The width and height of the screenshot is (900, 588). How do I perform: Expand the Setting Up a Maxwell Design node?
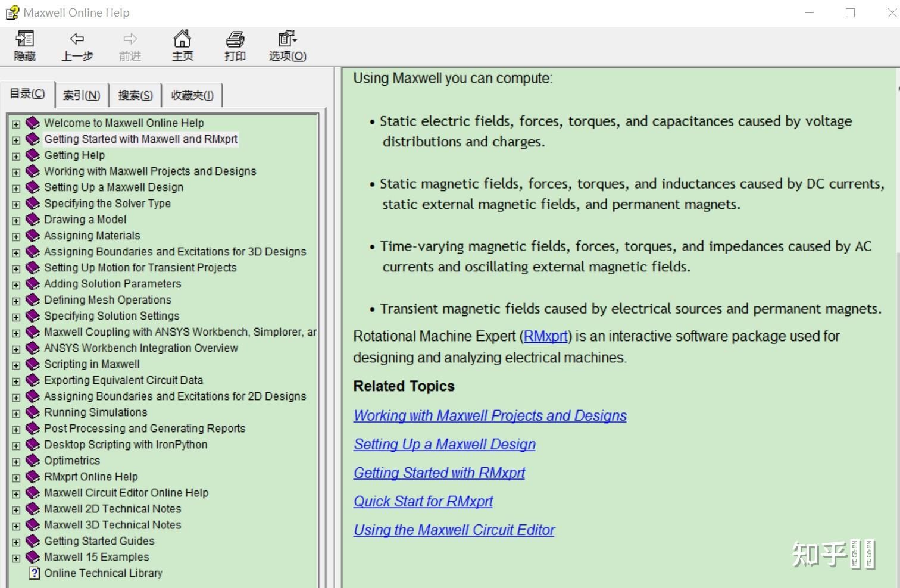pos(16,189)
